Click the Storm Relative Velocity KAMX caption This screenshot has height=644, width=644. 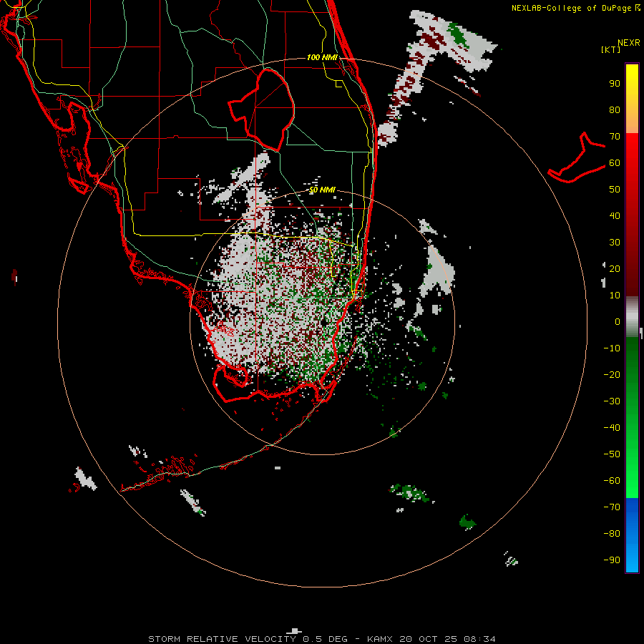click(322, 639)
